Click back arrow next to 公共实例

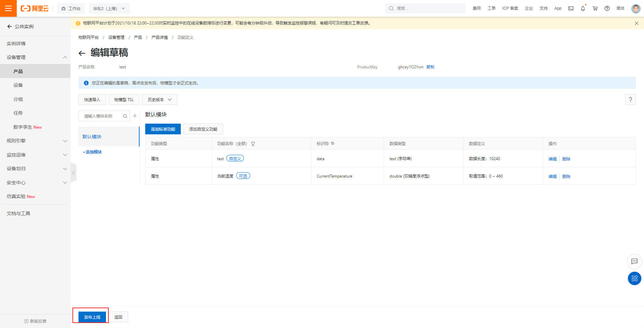pos(9,26)
